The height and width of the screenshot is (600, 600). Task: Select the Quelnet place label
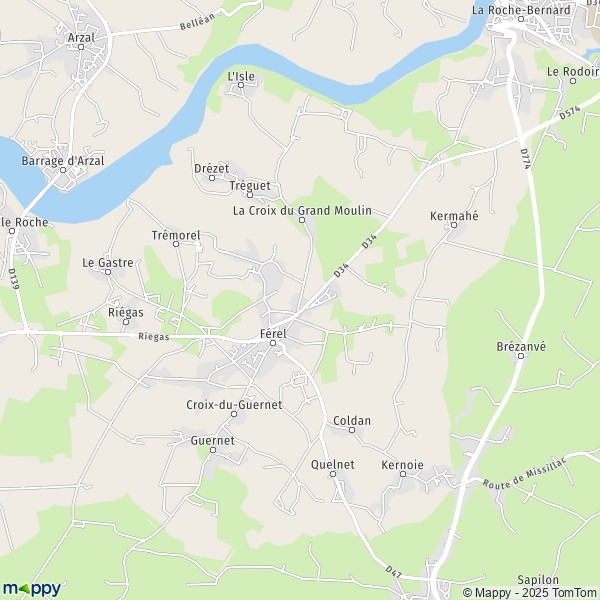333,465
